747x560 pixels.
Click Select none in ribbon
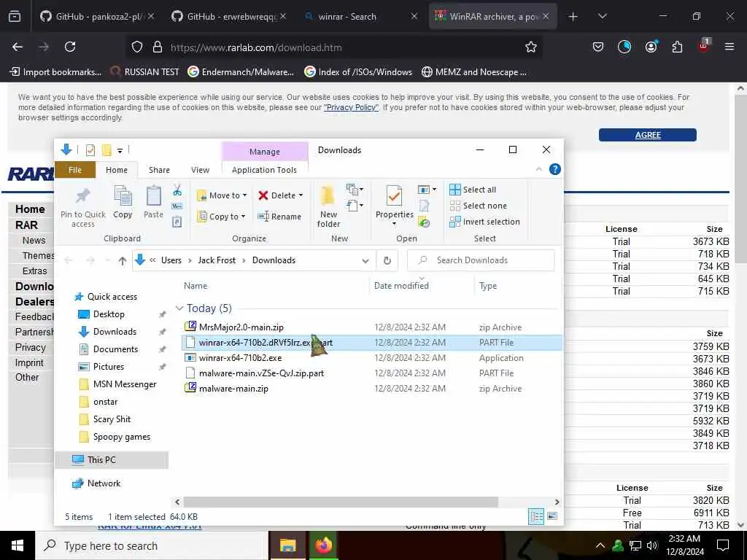pos(479,206)
